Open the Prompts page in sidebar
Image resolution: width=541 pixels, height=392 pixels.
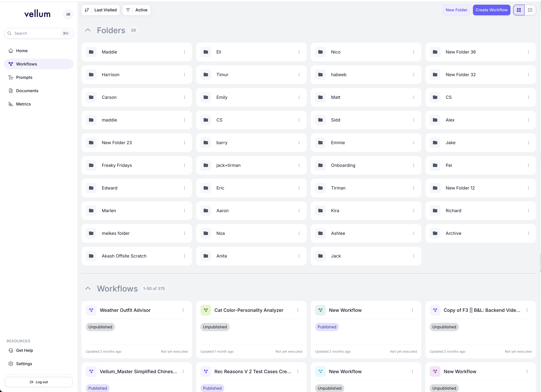click(24, 77)
